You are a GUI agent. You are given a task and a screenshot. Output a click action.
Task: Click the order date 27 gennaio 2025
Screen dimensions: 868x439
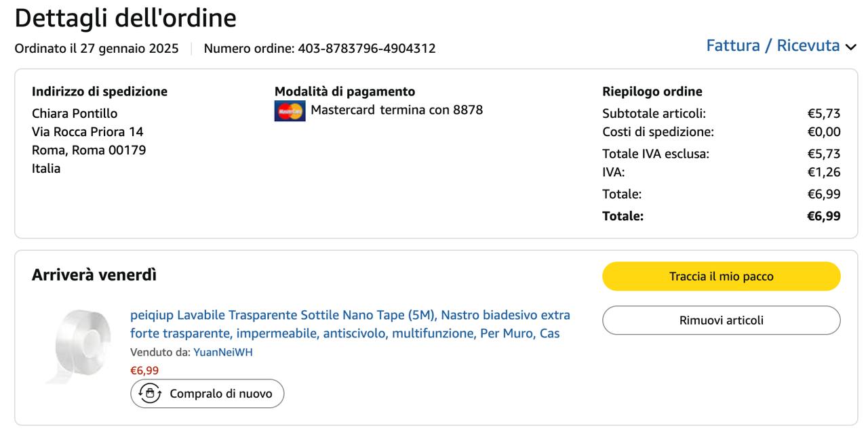[x=130, y=49]
